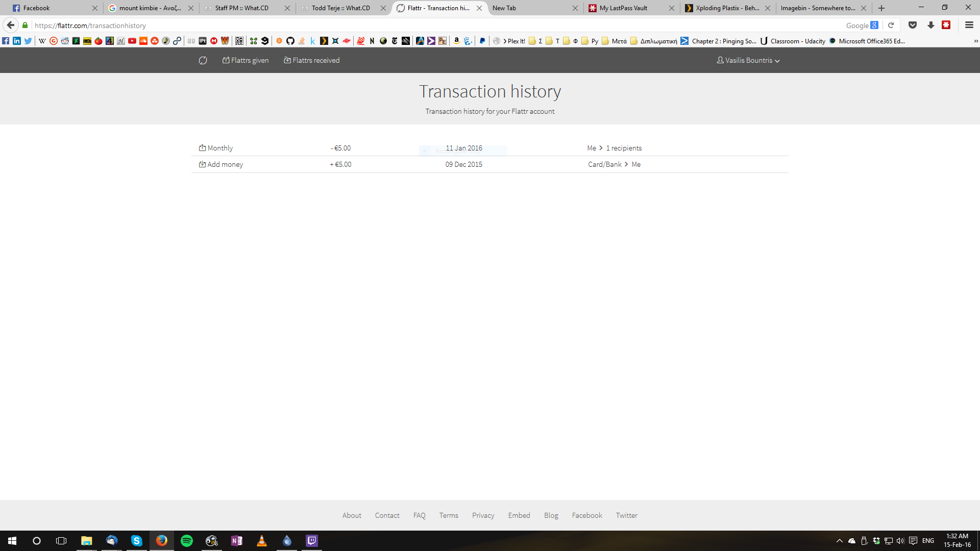980x551 pixels.
Task: Open a new browser tab
Action: coord(881,8)
